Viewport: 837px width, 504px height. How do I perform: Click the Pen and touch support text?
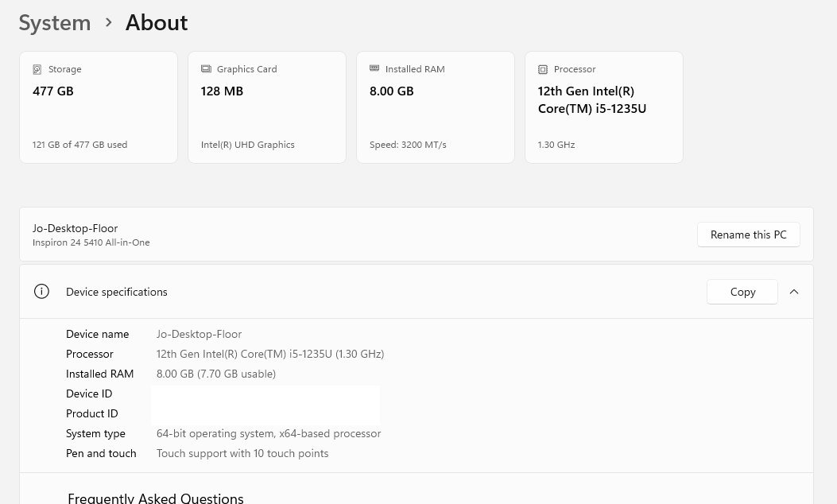click(242, 453)
